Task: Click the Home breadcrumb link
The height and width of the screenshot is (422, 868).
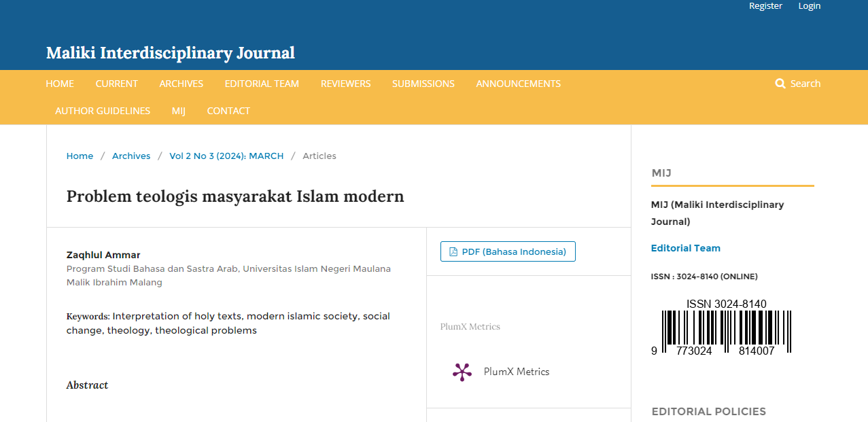Action: 80,156
